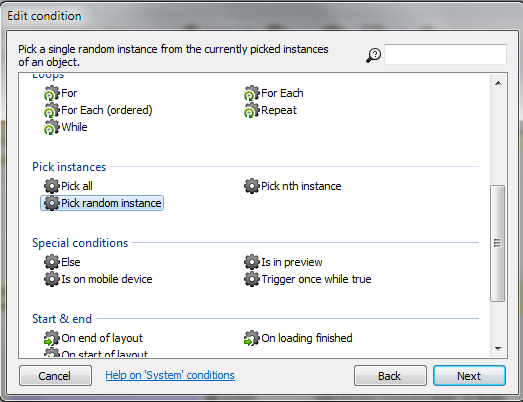The image size is (523, 402).
Task: Select the Repeat loop icon
Action: pyautogui.click(x=251, y=110)
